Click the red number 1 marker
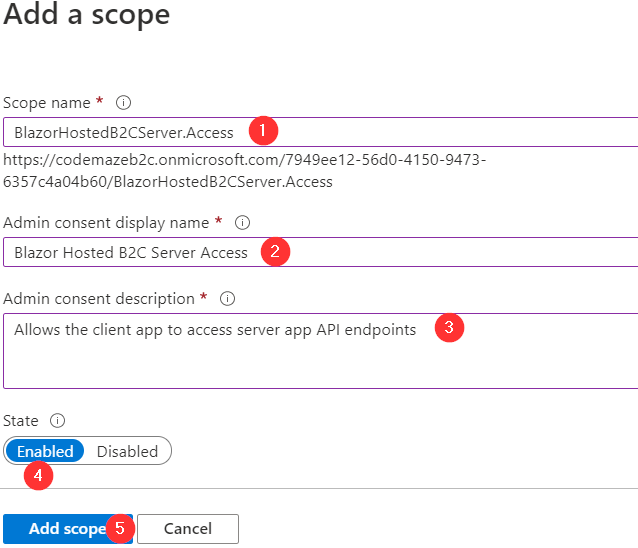This screenshot has height=548, width=638. (x=263, y=131)
